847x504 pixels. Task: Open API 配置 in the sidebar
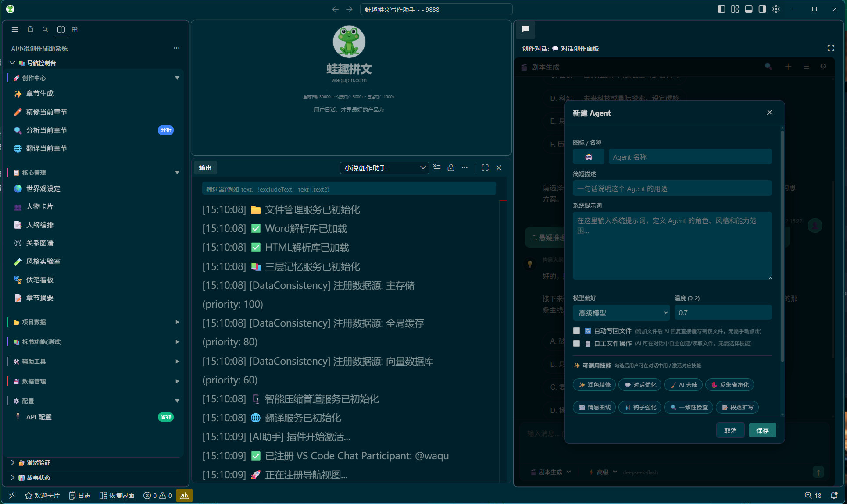[x=95, y=417]
